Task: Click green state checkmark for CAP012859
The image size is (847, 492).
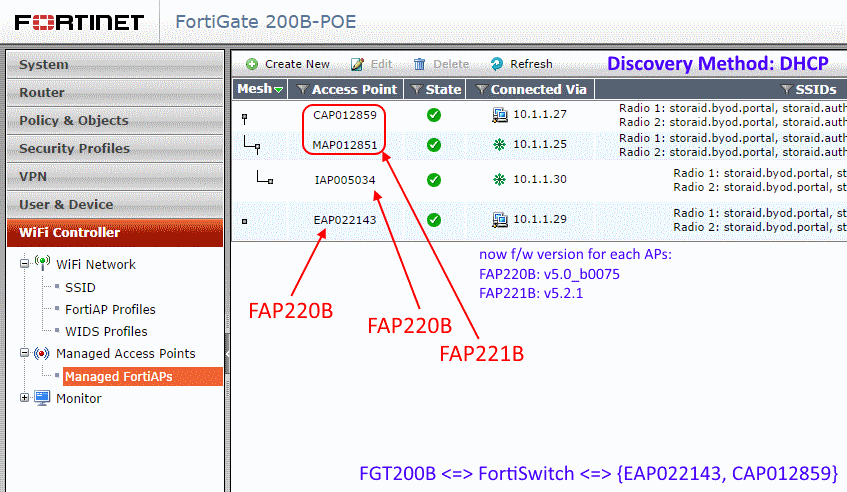Action: tap(434, 115)
